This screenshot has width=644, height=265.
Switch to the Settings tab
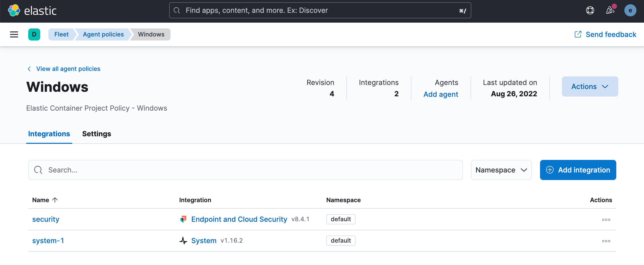96,134
